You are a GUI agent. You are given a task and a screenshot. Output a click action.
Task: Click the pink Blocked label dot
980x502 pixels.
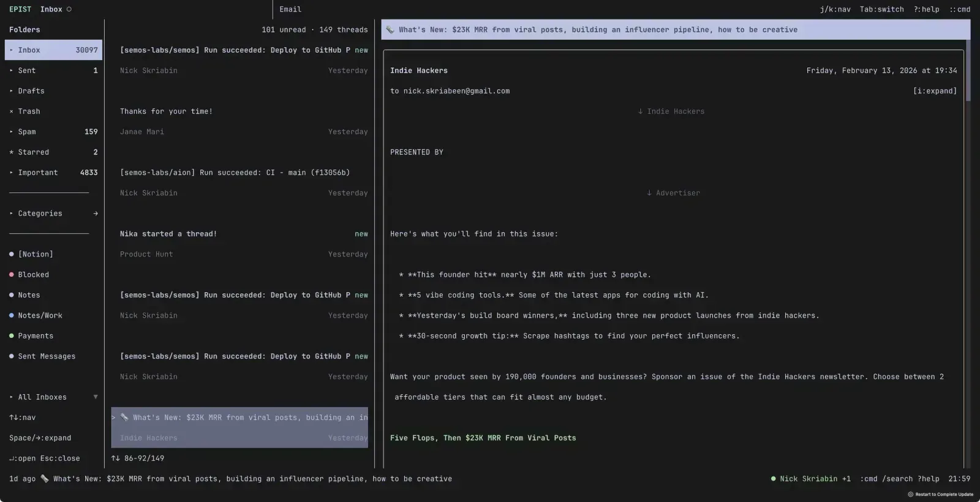(12, 275)
